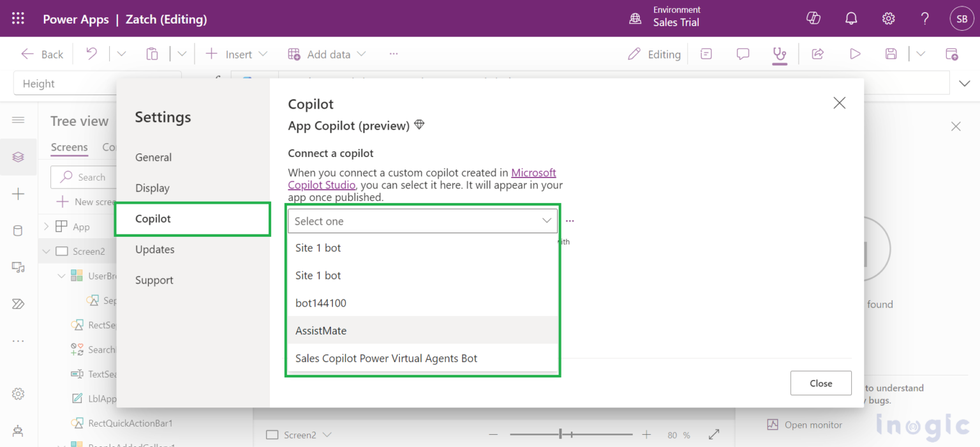Expand the Add data dropdown

361,54
